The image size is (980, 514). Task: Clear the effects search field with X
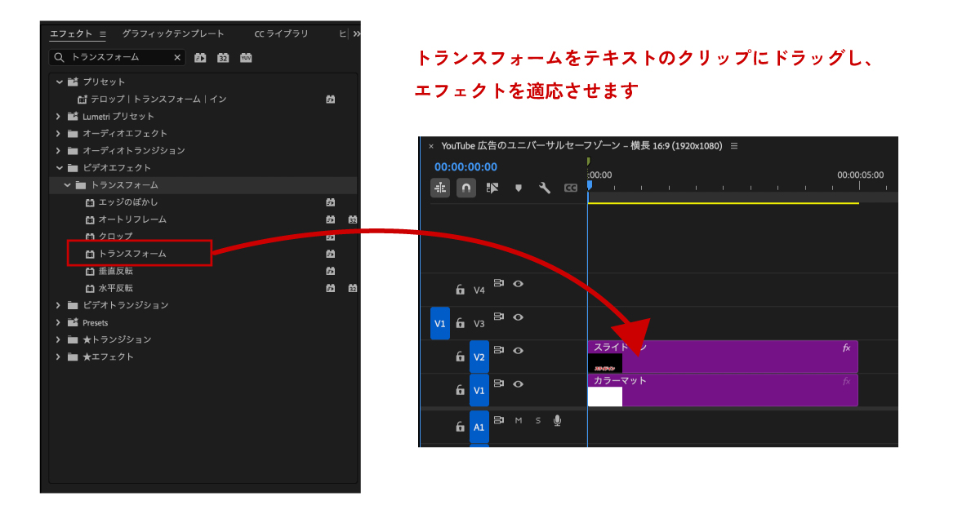point(177,57)
